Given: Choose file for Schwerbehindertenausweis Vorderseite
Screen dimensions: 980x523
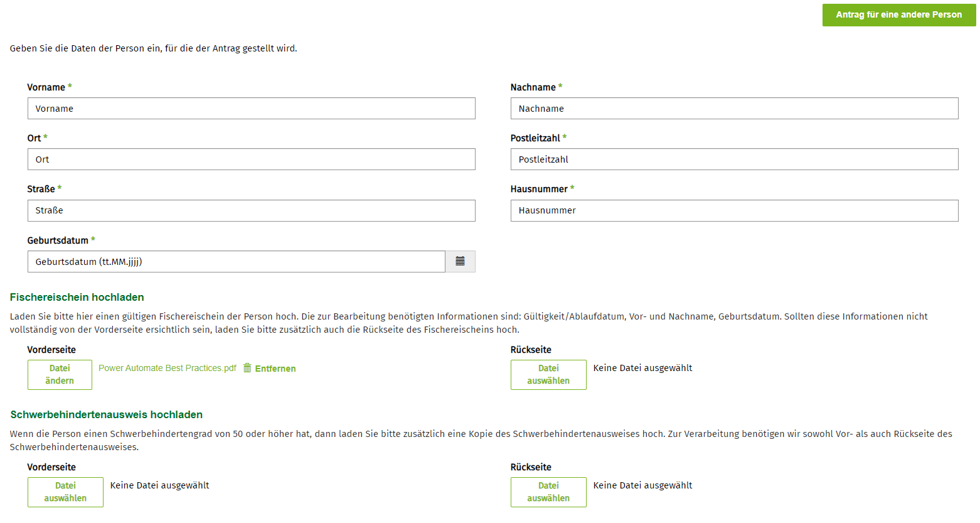Looking at the screenshot, I should coord(65,492).
